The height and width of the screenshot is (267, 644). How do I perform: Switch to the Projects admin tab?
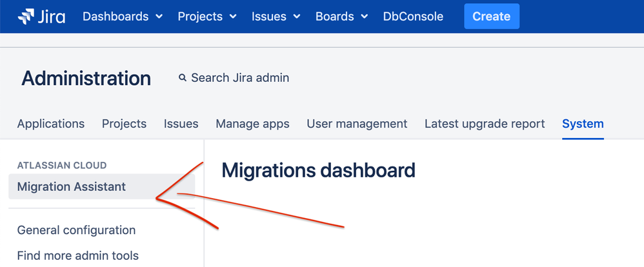click(124, 124)
